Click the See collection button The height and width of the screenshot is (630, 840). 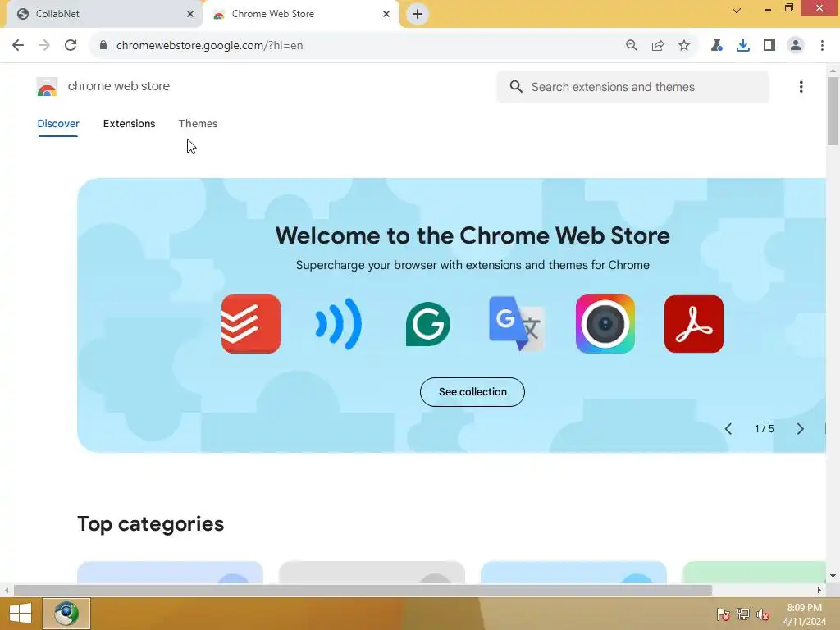[472, 392]
